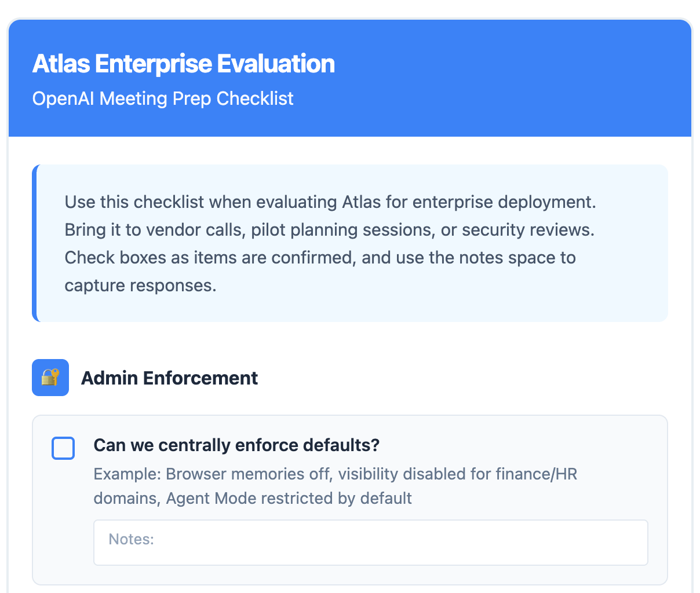Click the 'Use this checklist when evaluating' line

(330, 202)
